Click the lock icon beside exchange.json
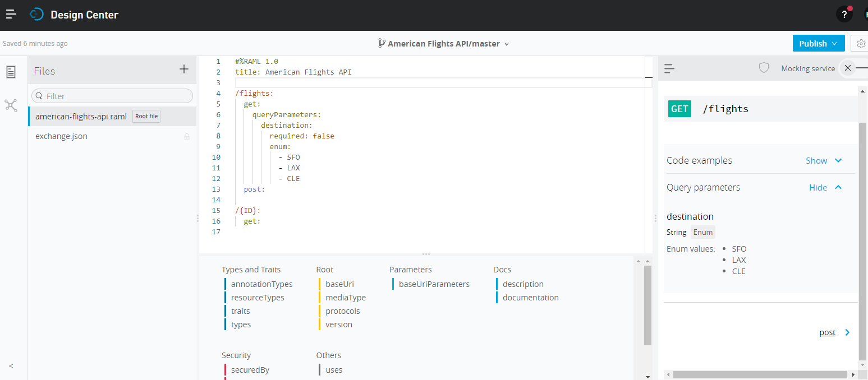 187,137
